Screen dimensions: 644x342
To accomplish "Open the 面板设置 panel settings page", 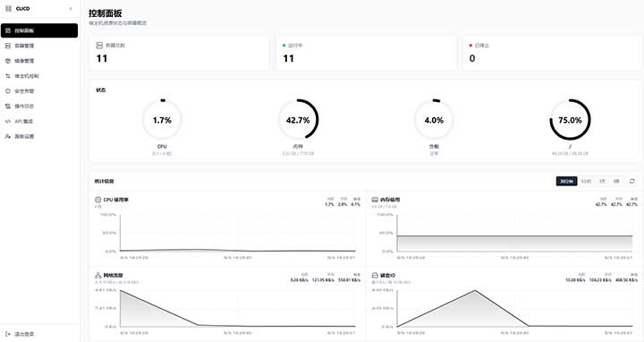I will click(39, 136).
